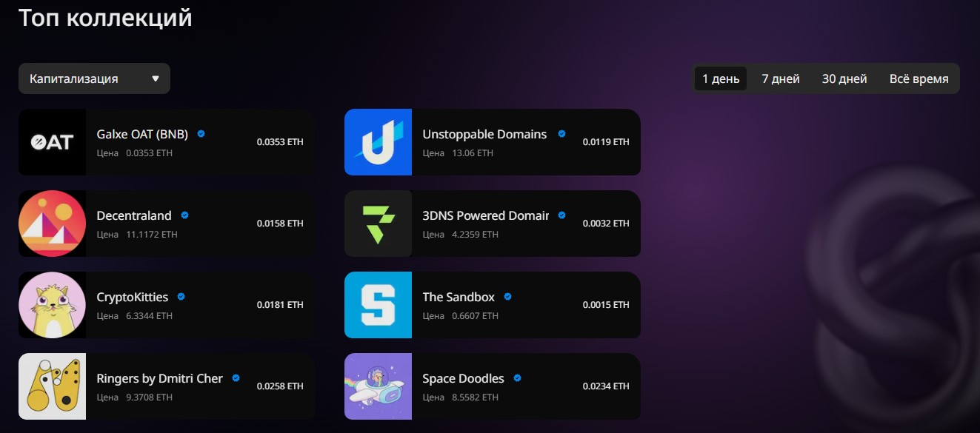Click the 0.0258 ETH value for Ringers
980x433 pixels.
pos(280,386)
